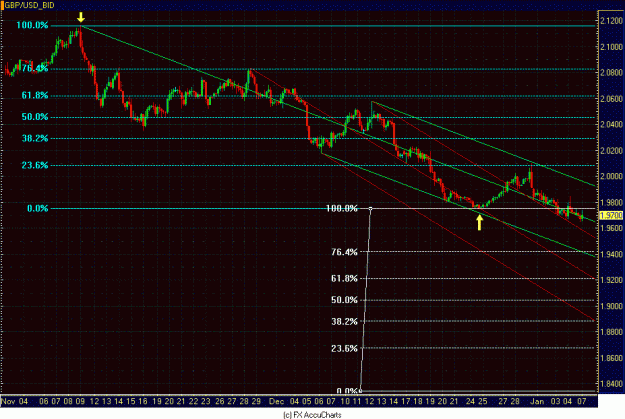Click the (c) FX AccuCharts copyright text
The image size is (625, 419).
coord(312,415)
